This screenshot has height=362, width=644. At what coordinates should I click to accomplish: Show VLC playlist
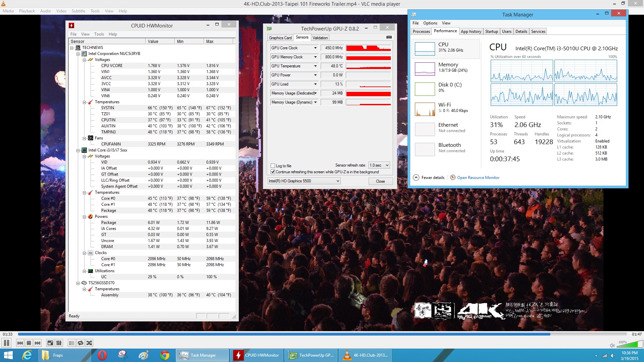71,343
